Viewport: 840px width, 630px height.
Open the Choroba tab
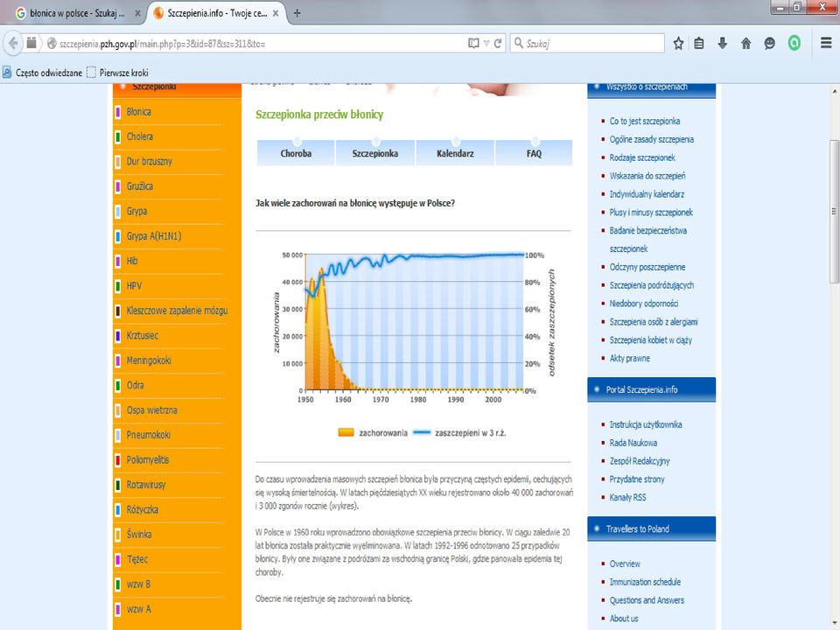[x=296, y=153]
